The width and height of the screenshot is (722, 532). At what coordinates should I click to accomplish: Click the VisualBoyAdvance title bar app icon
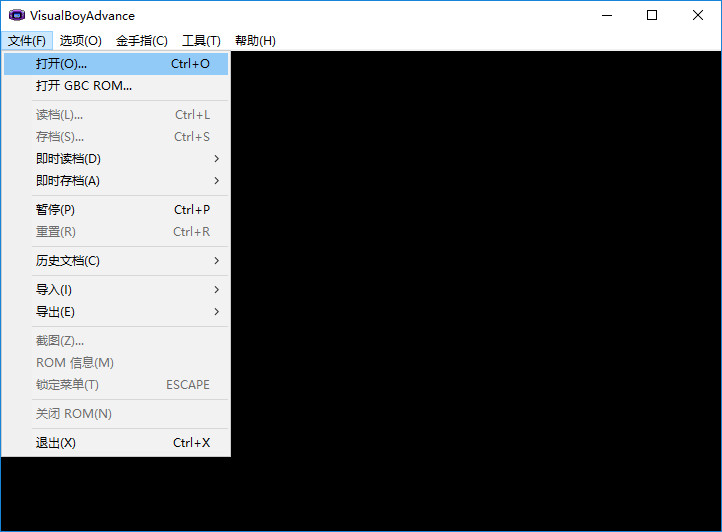click(x=17, y=15)
